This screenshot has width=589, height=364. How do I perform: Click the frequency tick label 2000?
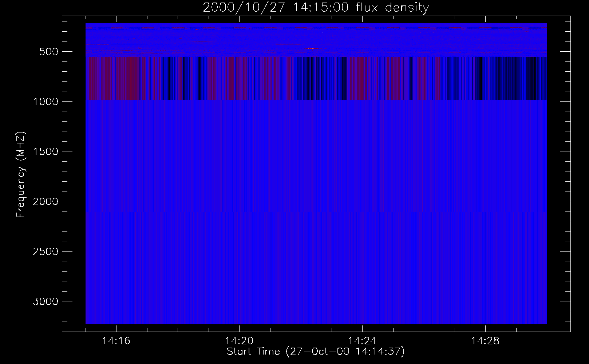(46, 201)
